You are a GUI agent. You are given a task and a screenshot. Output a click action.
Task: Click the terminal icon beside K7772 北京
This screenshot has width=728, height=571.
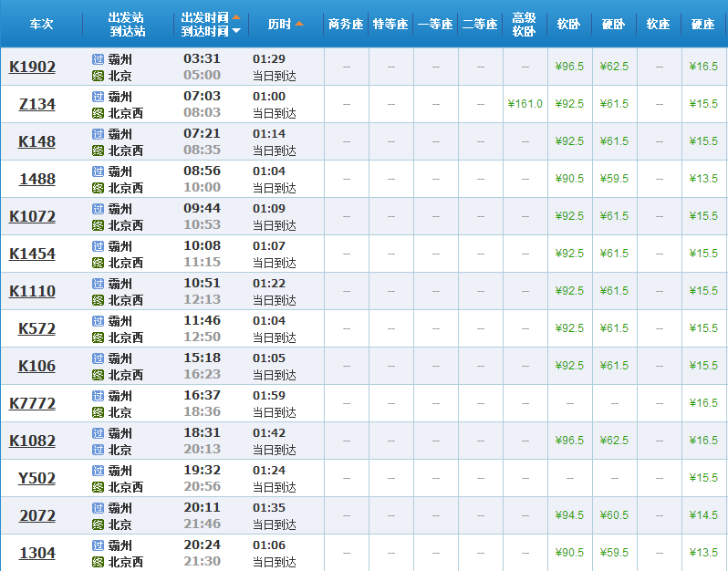pos(98,411)
